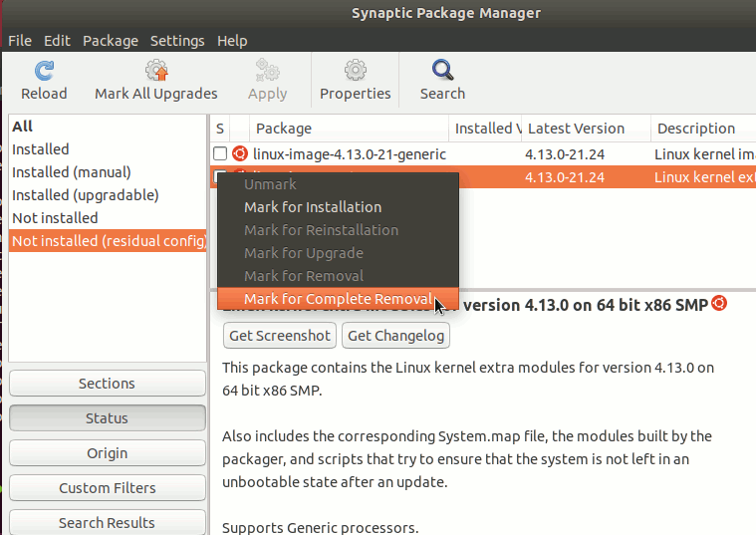756x535 pixels.
Task: Sort by the S status column header
Action: pos(220,129)
